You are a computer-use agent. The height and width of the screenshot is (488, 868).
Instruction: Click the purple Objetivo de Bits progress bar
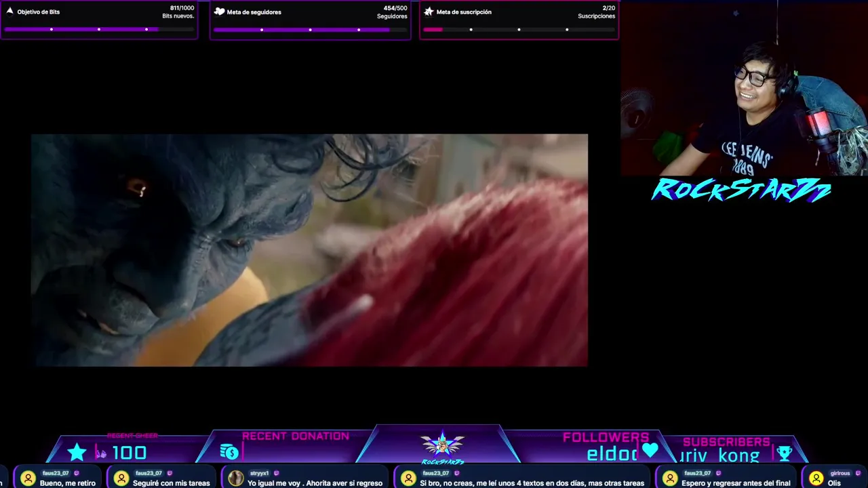[x=99, y=29]
